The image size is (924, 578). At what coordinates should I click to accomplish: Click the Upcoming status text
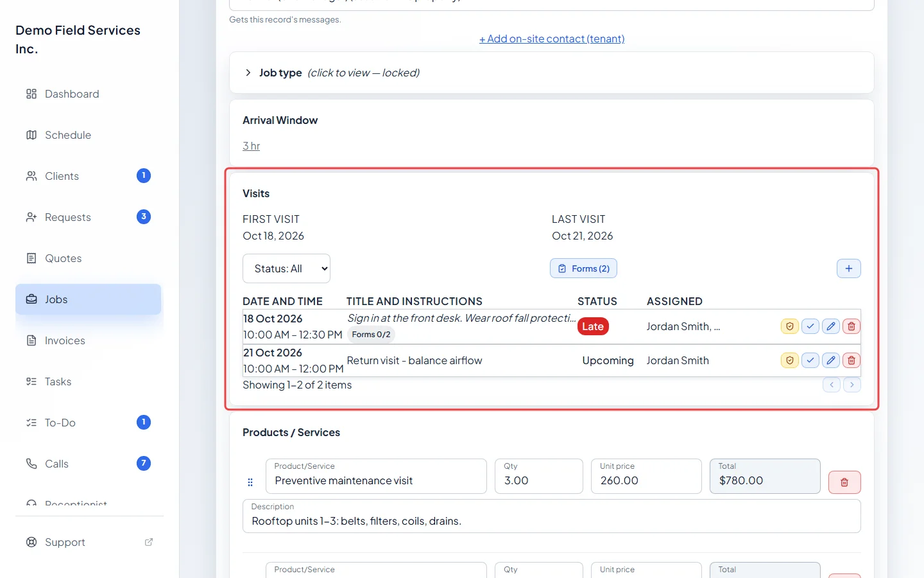tap(608, 360)
